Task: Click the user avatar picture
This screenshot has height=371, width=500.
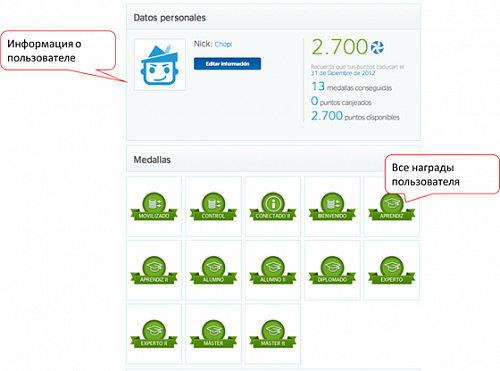Action: [x=160, y=64]
